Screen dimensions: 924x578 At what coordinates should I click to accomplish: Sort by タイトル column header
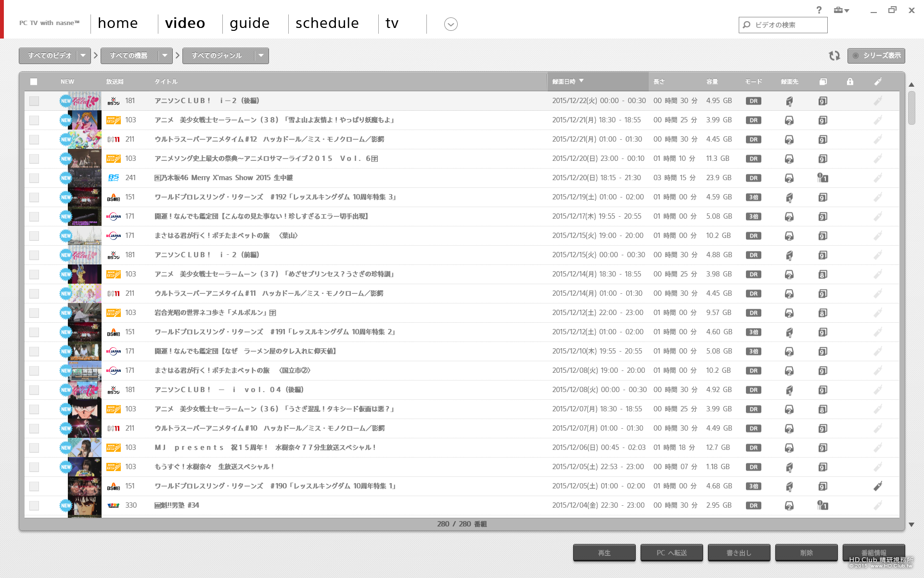pos(166,81)
